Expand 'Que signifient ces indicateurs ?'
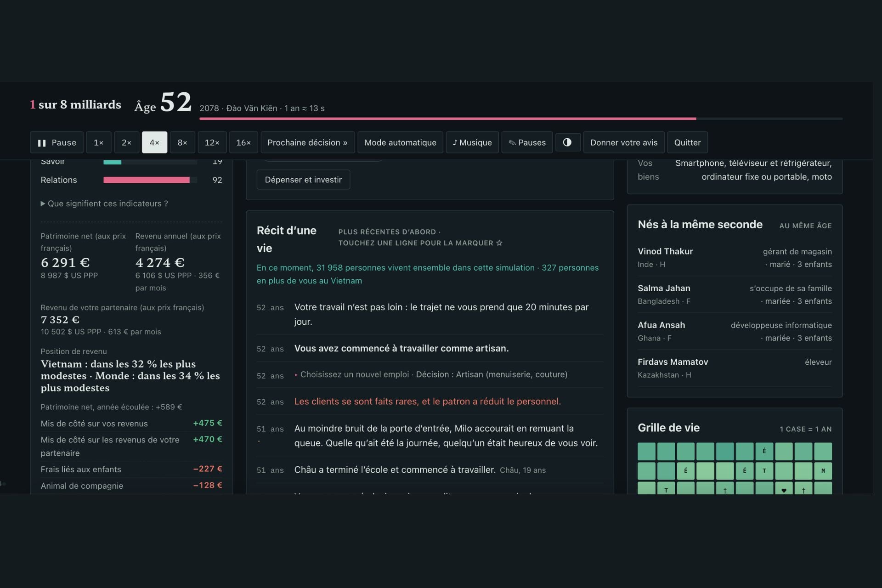The height and width of the screenshot is (588, 882). 104,204
